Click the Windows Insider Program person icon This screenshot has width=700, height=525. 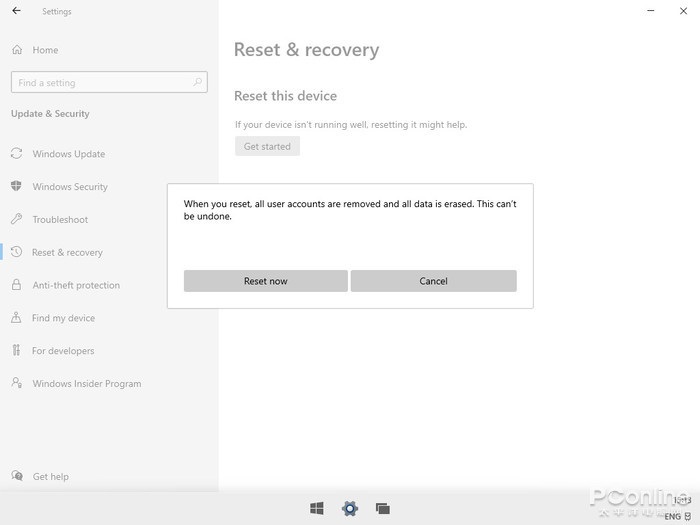pyautogui.click(x=17, y=383)
